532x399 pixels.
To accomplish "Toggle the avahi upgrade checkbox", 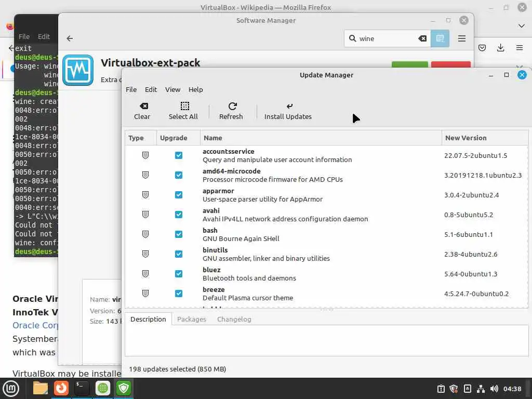I will (x=179, y=215).
